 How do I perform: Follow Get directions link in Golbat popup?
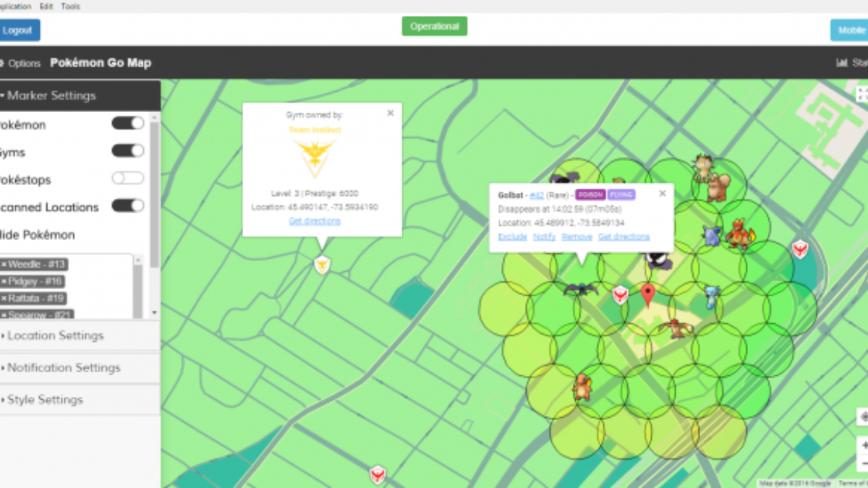624,236
